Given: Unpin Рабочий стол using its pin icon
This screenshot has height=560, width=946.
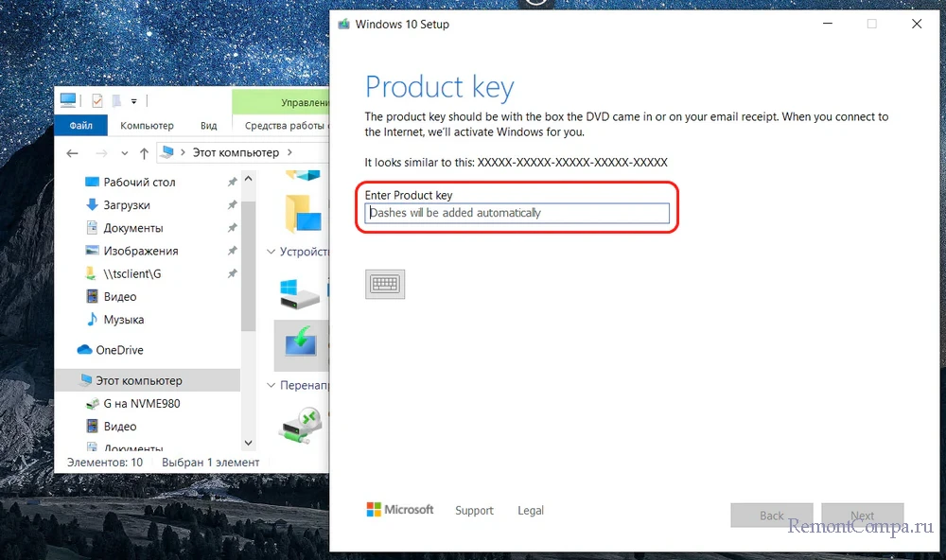Looking at the screenshot, I should click(x=232, y=183).
